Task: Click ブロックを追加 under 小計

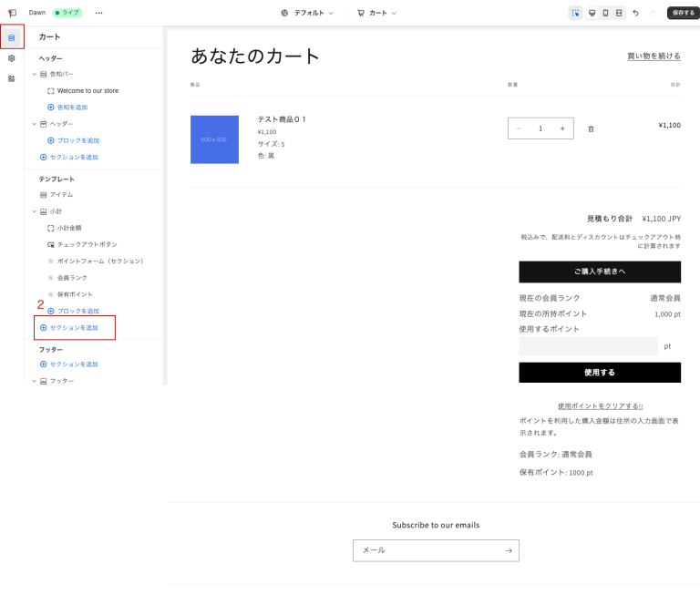Action: pyautogui.click(x=73, y=311)
